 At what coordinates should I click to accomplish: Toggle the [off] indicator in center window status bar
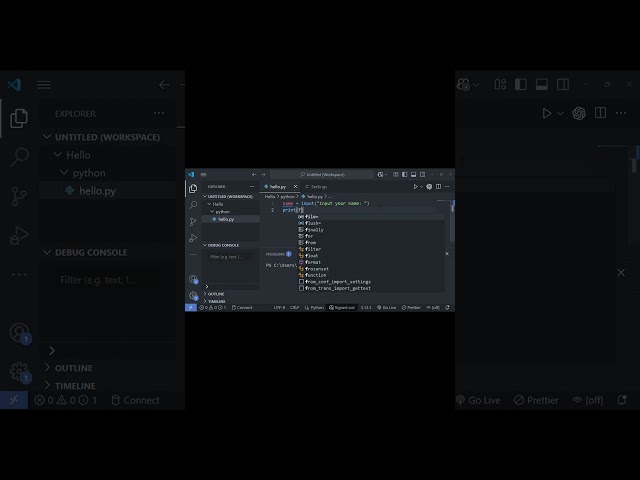click(433, 307)
